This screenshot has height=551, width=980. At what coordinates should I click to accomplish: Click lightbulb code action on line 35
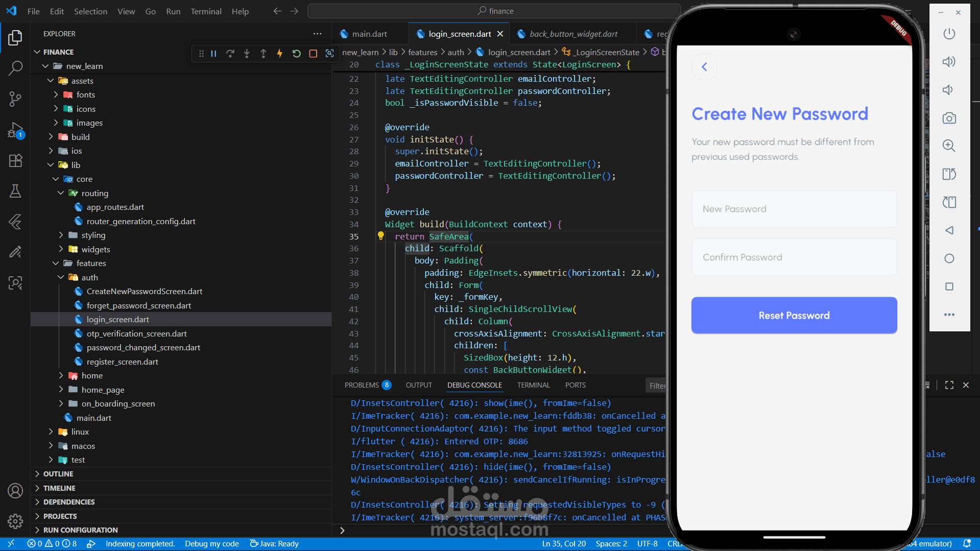[380, 236]
